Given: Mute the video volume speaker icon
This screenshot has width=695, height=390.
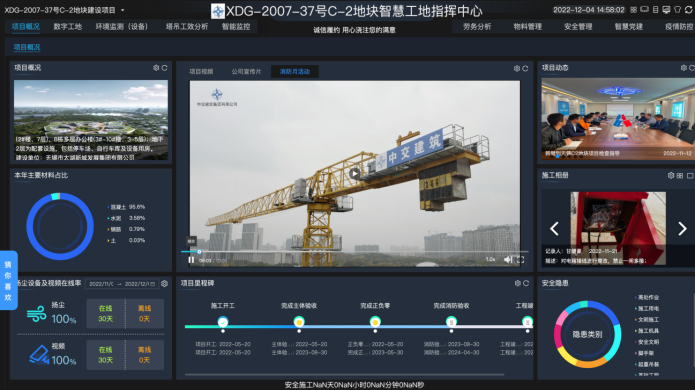Looking at the screenshot, I should (508, 260).
